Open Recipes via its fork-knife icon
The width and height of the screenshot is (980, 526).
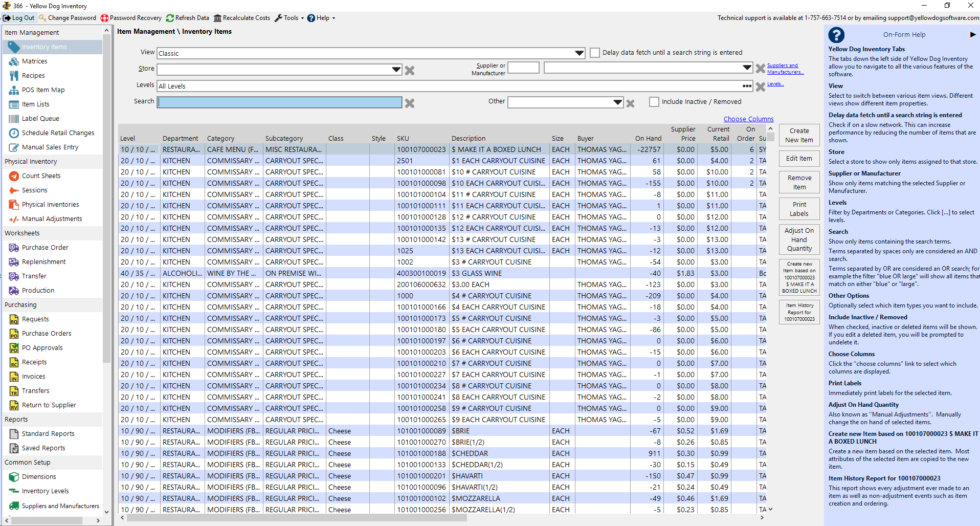click(14, 76)
